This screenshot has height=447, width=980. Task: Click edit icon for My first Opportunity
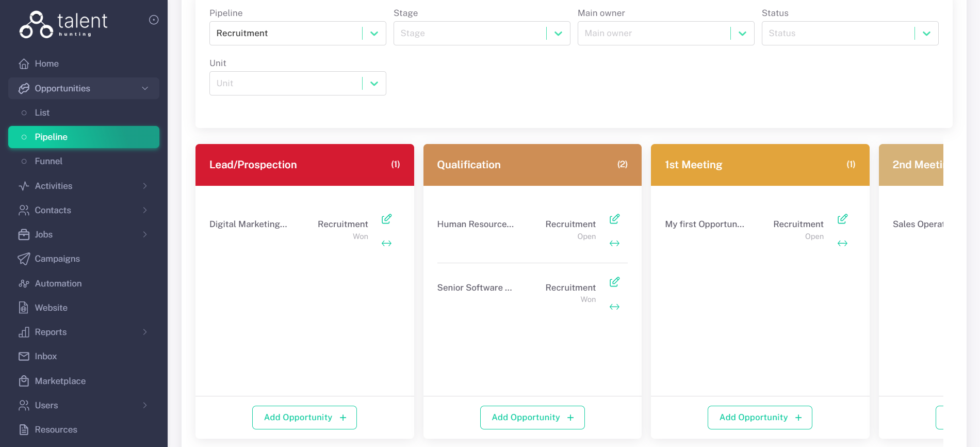(842, 219)
